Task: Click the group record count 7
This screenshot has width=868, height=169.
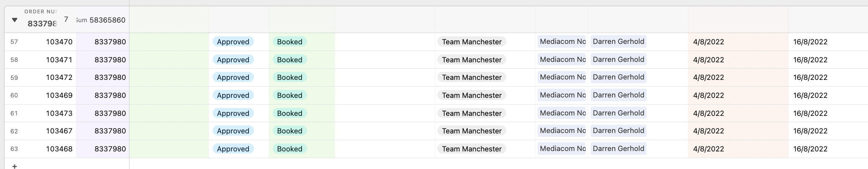Action: (x=66, y=19)
